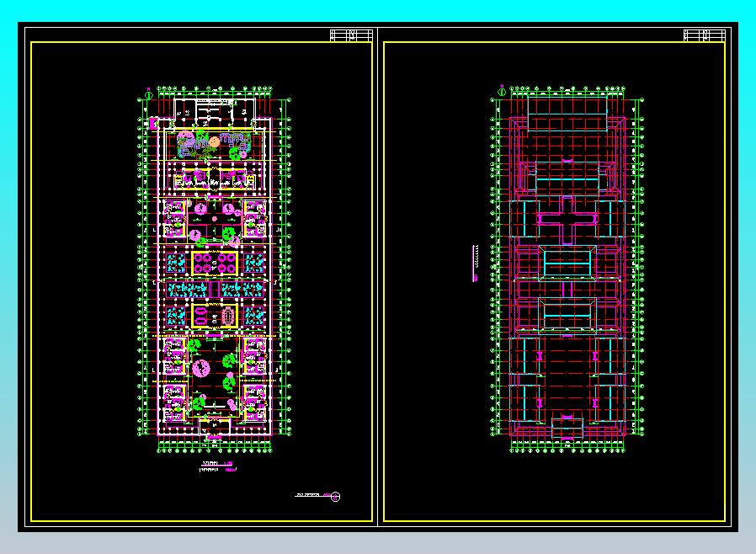Select the left sheet's floor plan drawing
756x554 pixels.
tap(215, 270)
